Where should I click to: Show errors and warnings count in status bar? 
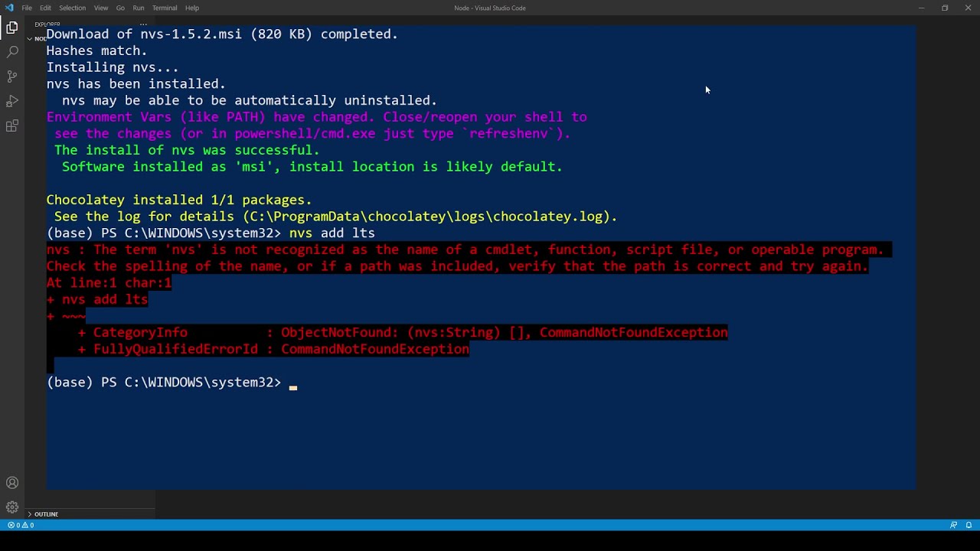coord(21,525)
